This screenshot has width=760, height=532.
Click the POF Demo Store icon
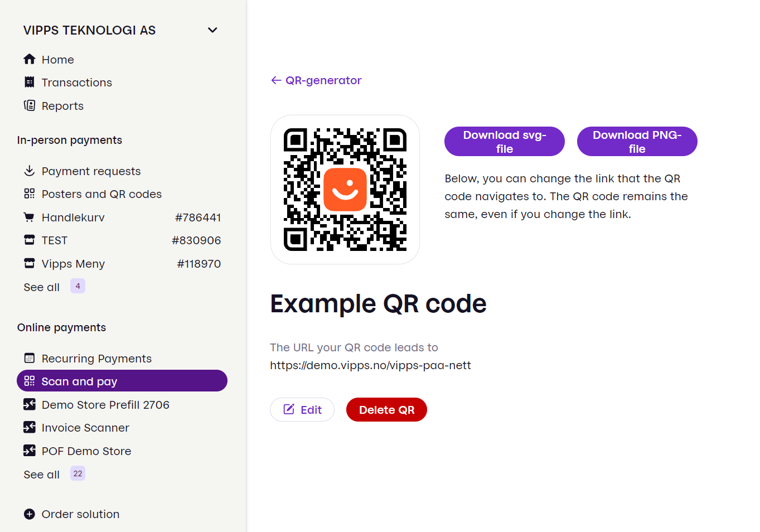click(x=30, y=451)
